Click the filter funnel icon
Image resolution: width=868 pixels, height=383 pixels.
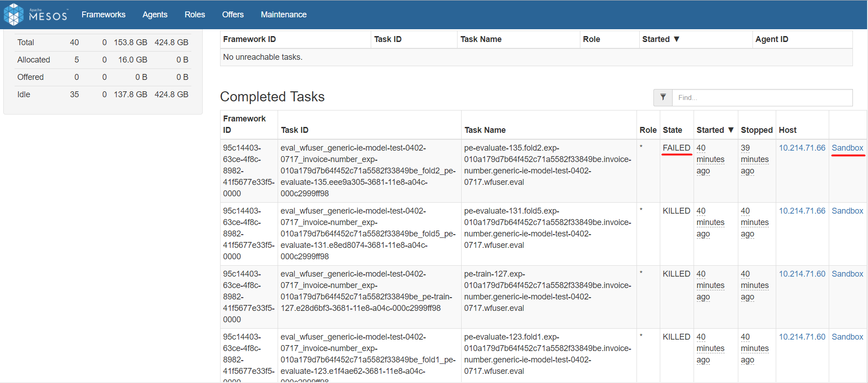[x=663, y=97]
